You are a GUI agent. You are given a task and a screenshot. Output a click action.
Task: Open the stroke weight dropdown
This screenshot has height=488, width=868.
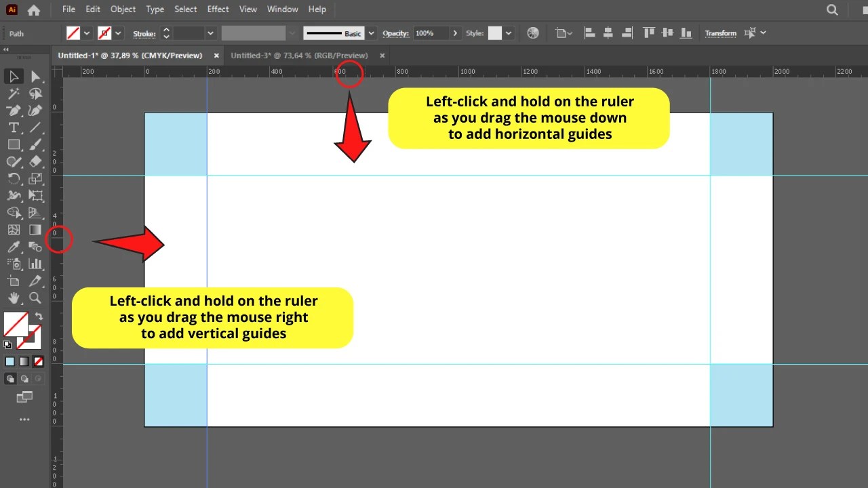point(210,33)
